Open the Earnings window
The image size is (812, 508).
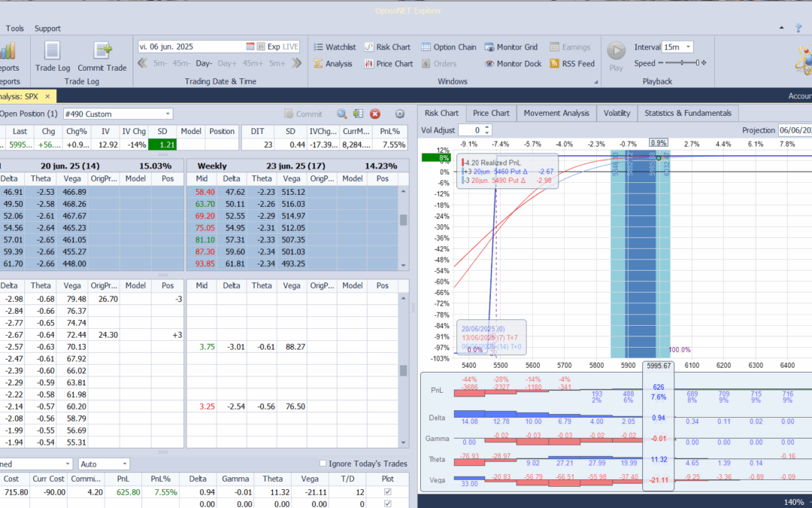pyautogui.click(x=570, y=47)
